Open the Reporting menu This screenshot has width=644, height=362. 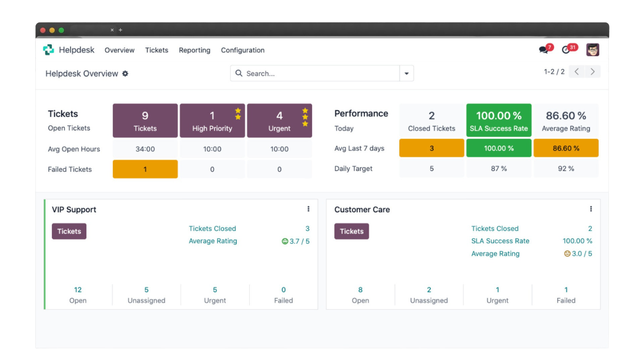[x=195, y=50]
